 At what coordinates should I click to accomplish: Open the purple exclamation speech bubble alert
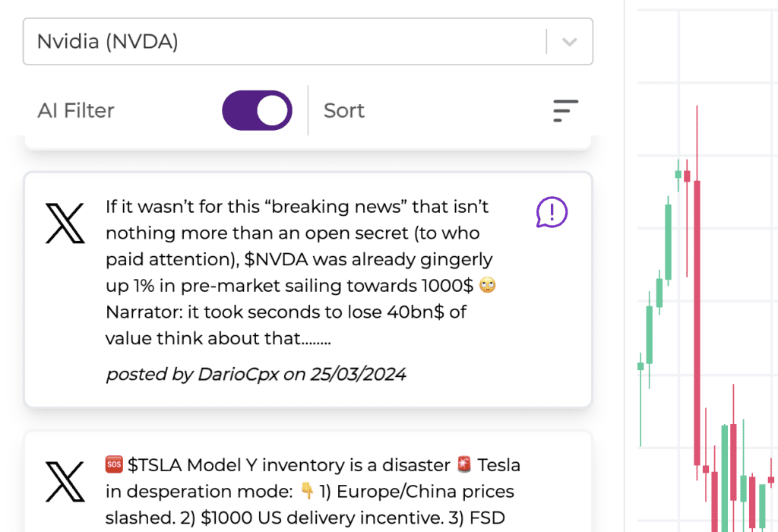(x=552, y=212)
